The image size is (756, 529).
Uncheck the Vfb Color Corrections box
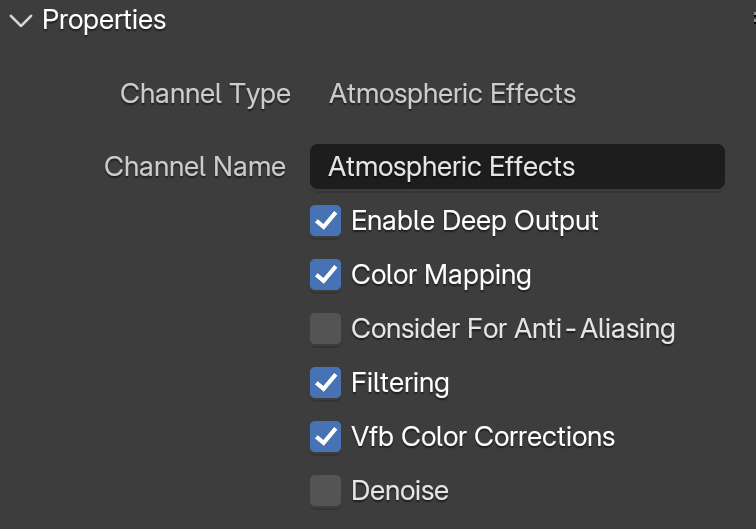[325, 437]
